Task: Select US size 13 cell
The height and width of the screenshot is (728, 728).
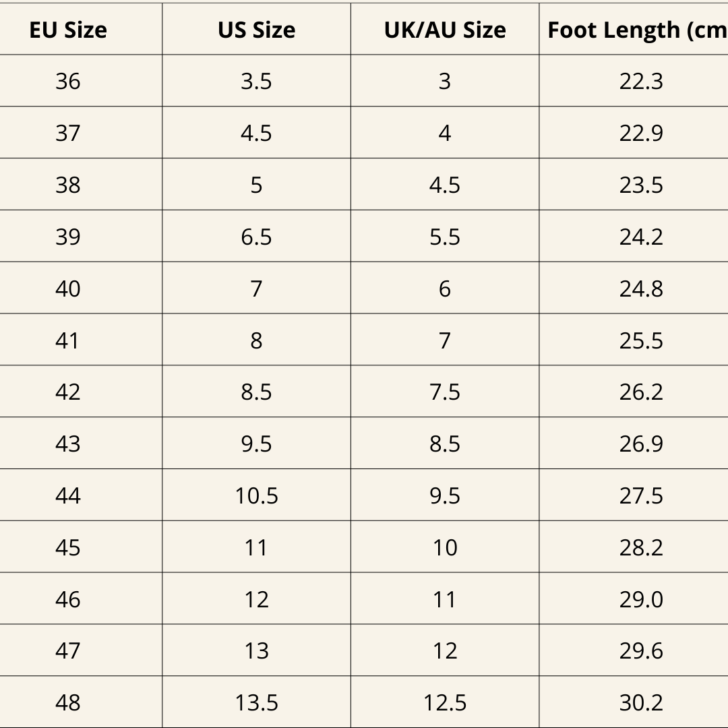Action: click(x=256, y=650)
